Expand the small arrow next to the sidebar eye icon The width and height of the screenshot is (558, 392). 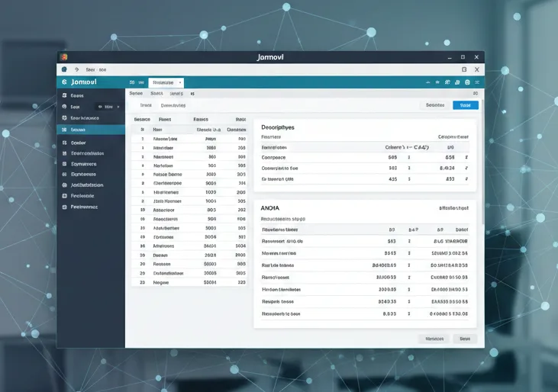[118, 107]
